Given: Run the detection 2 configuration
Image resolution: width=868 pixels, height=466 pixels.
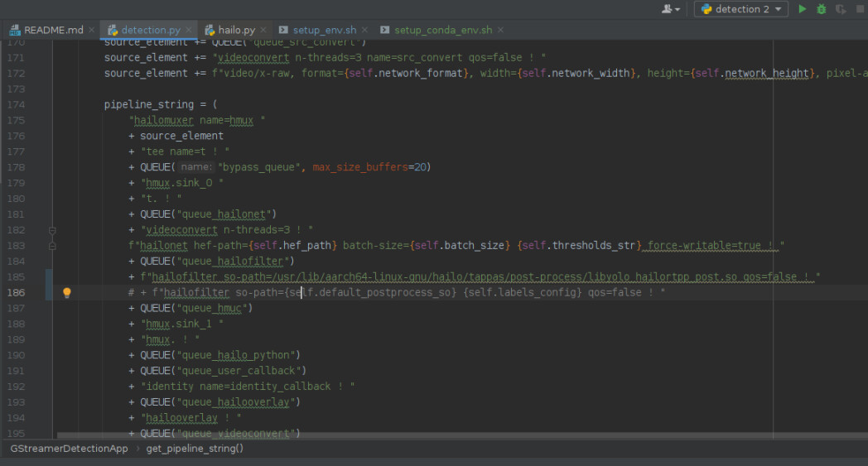Looking at the screenshot, I should click(x=802, y=9).
